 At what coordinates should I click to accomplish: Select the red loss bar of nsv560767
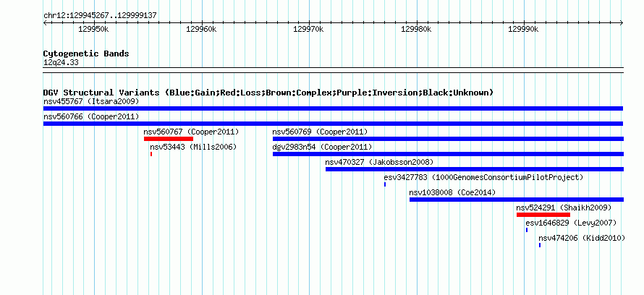[169, 139]
